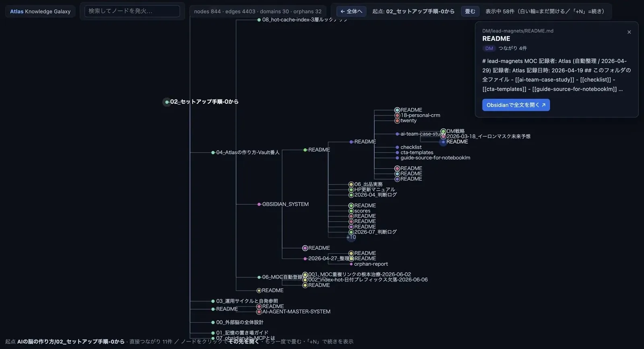Screen dimensions: 644x349
Task: Click 起点: 02_セットアップ手順-0から header text
Action: coord(413,11)
